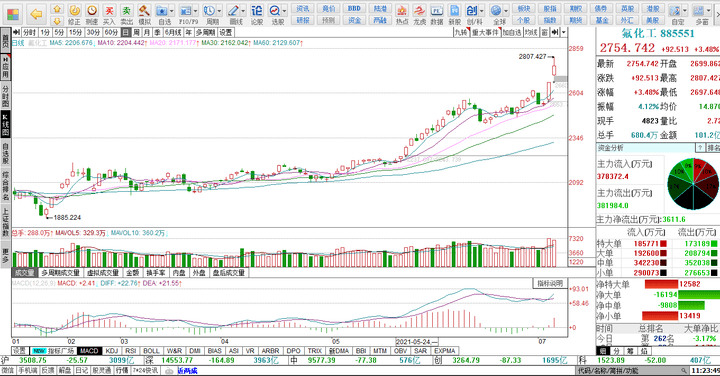Image resolution: width=720 pixels, height=376 pixels.
Task: Click the yellow back arrow icon
Action: tap(36, 14)
